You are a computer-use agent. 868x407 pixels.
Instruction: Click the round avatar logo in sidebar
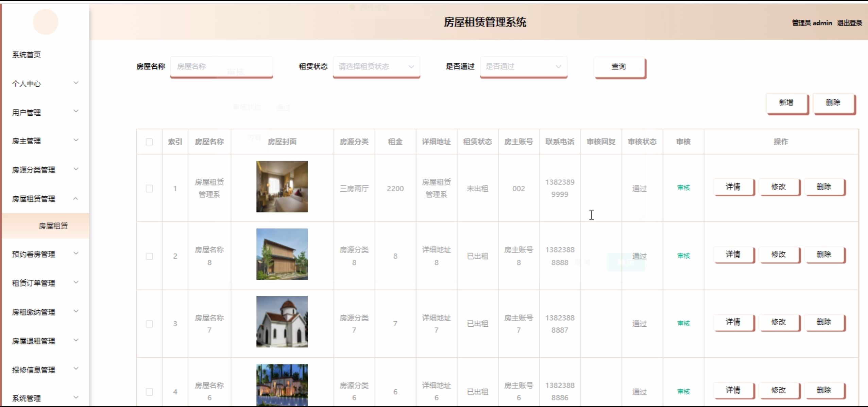point(45,22)
